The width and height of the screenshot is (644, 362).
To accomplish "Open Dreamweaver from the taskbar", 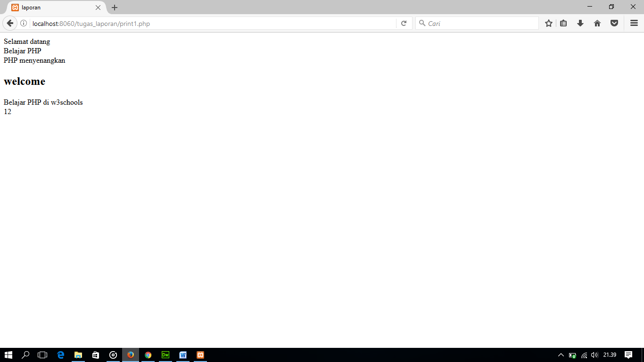I will pyautogui.click(x=165, y=355).
